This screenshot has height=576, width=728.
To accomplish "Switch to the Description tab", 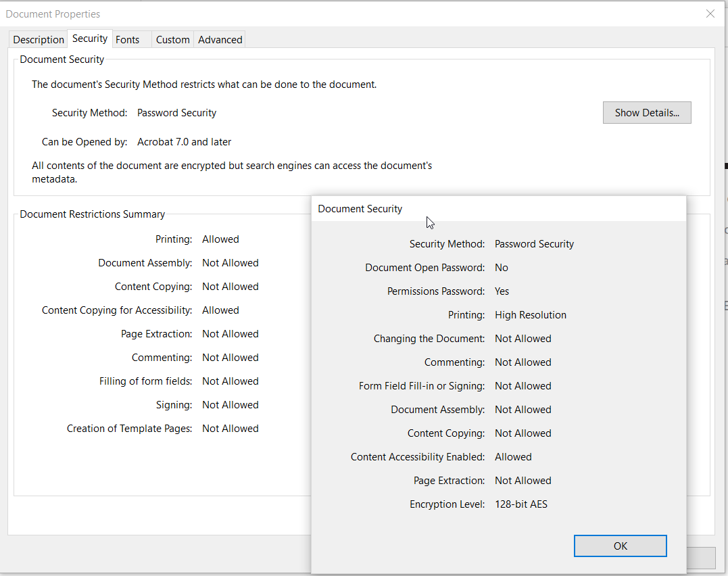I will pyautogui.click(x=39, y=39).
